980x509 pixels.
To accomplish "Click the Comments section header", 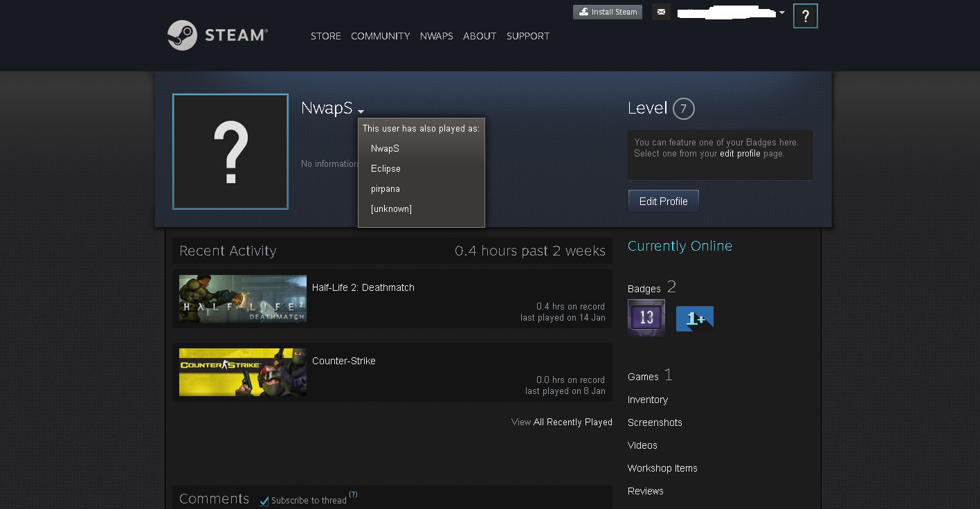I will click(214, 499).
